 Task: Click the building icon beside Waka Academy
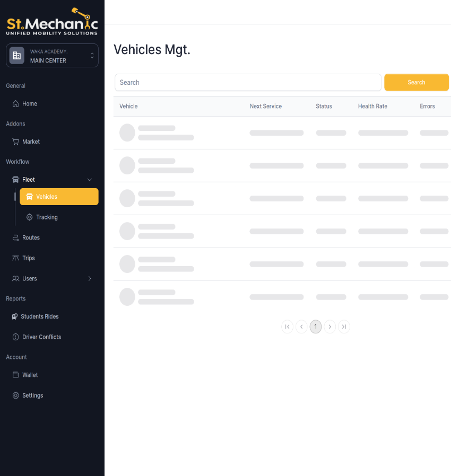17,56
